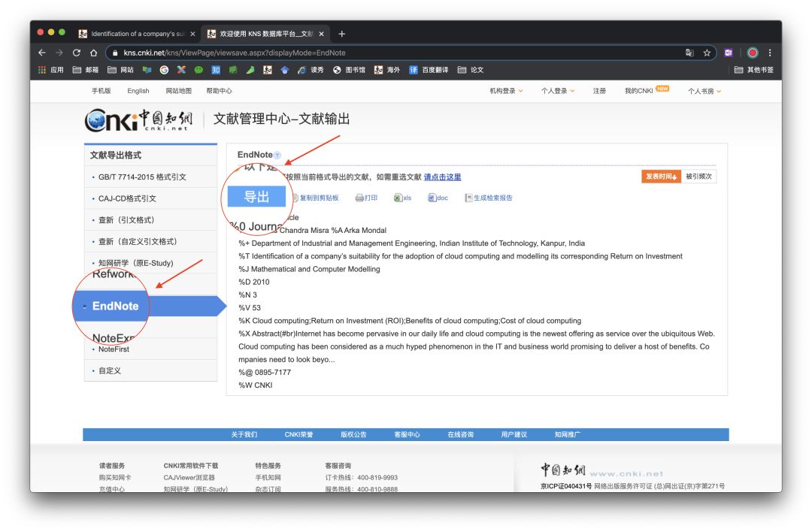The image size is (812, 532).
Task: Generate report via 生成检索报告
Action: [489, 198]
